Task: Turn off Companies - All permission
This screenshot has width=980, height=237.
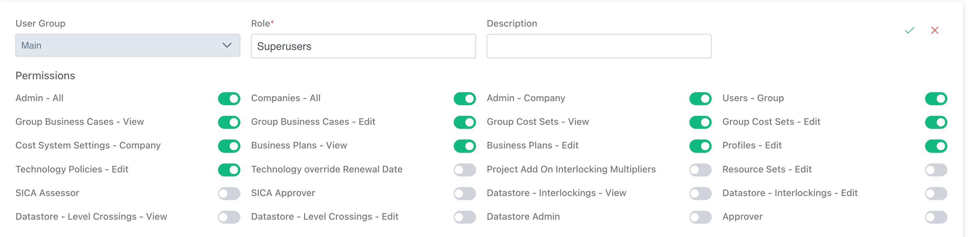Action: coord(464,99)
